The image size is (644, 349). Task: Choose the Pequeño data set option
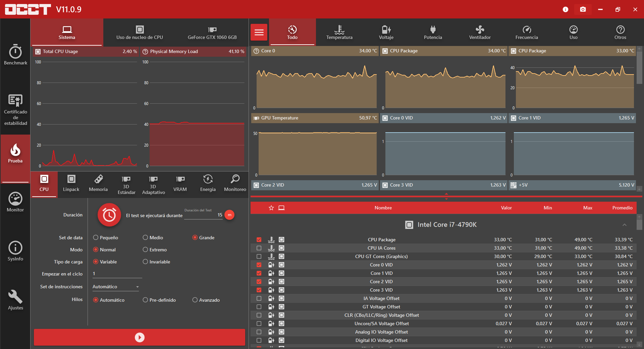(x=96, y=238)
